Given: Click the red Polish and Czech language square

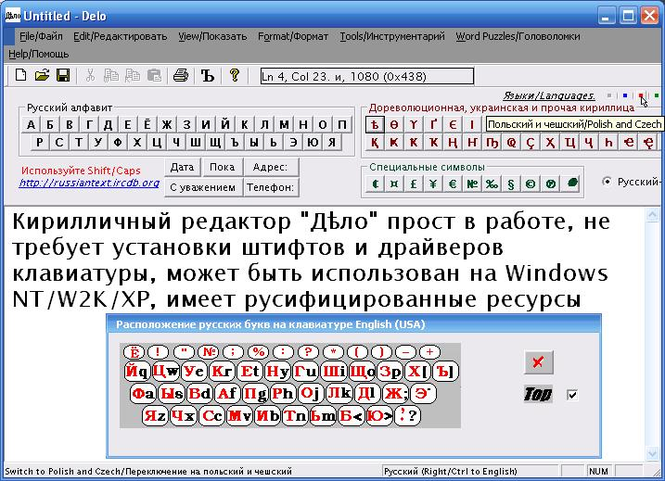Looking at the screenshot, I should point(641,96).
